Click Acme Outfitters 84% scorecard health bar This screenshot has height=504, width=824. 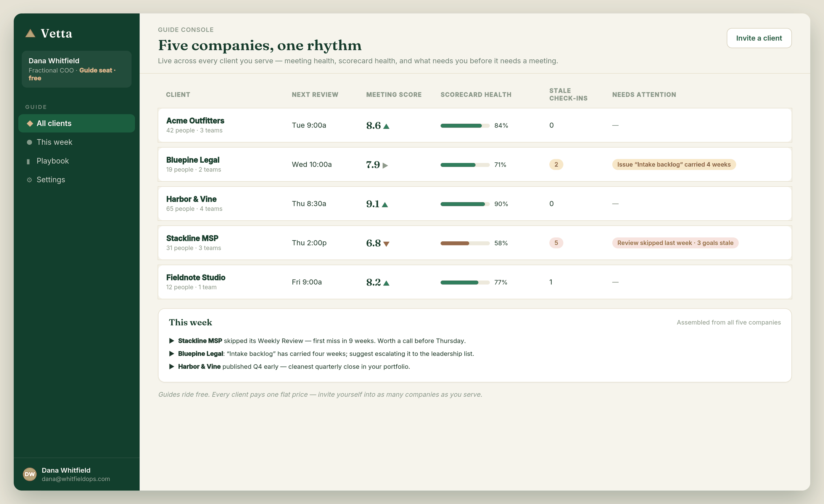click(465, 126)
